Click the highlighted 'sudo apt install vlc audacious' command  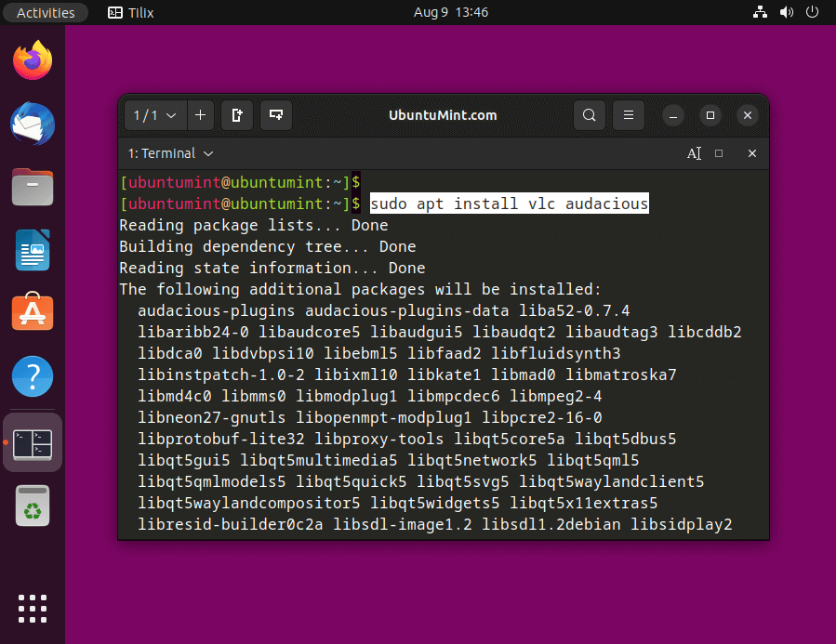pyautogui.click(x=510, y=204)
